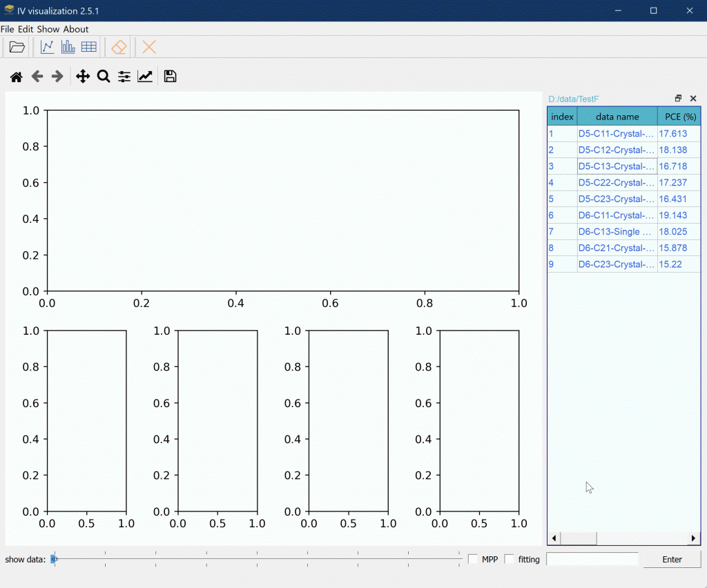The image size is (707, 588).
Task: Activate the Pan move tool
Action: coord(83,77)
